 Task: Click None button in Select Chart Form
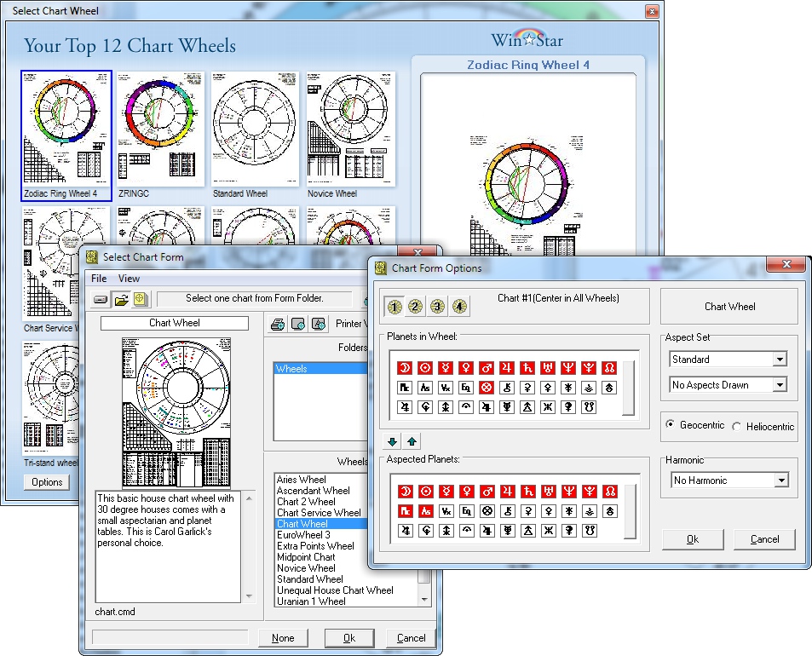283,638
